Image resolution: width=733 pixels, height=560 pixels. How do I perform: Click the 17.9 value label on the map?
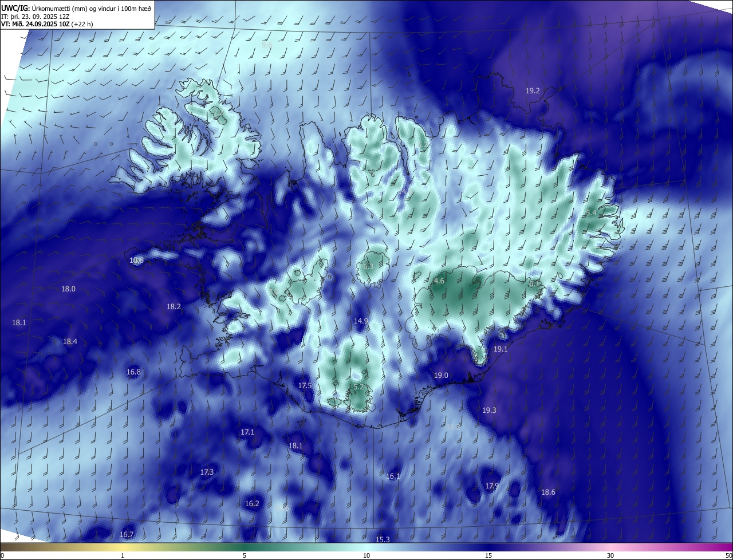[x=492, y=486]
